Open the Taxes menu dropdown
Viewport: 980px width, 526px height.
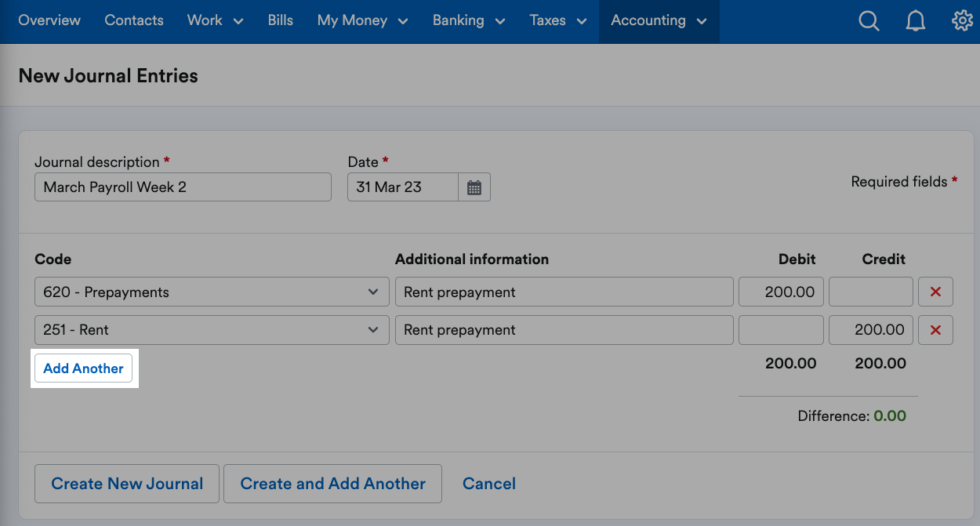[x=557, y=21]
